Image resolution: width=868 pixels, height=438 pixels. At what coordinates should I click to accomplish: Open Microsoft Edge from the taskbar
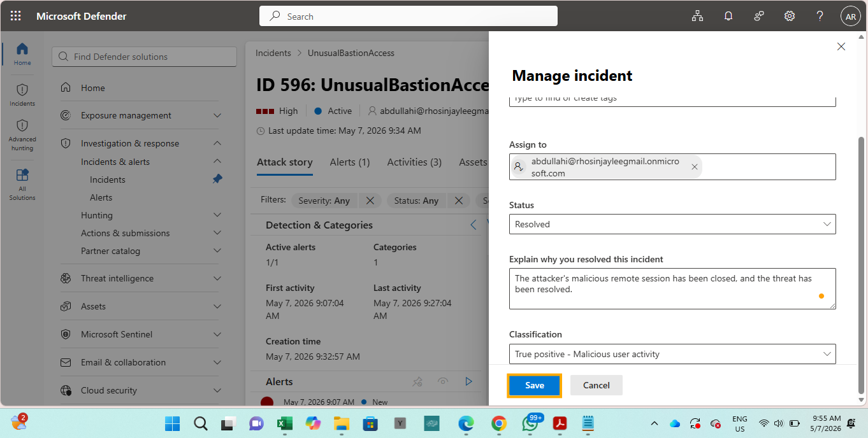[x=466, y=423]
